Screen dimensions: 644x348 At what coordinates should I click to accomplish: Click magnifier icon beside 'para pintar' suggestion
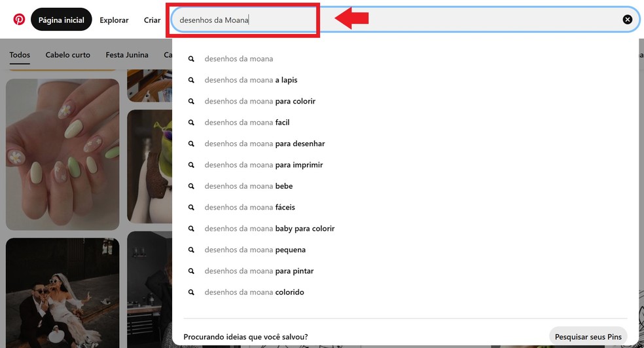[x=191, y=271]
